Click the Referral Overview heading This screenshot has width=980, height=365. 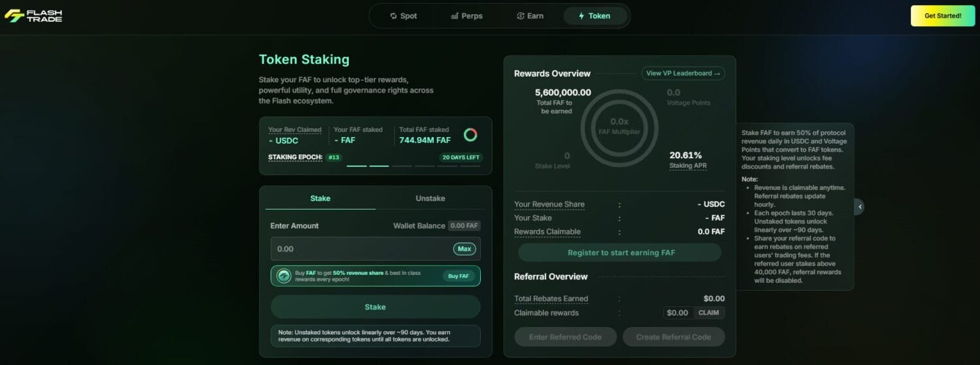pyautogui.click(x=551, y=277)
